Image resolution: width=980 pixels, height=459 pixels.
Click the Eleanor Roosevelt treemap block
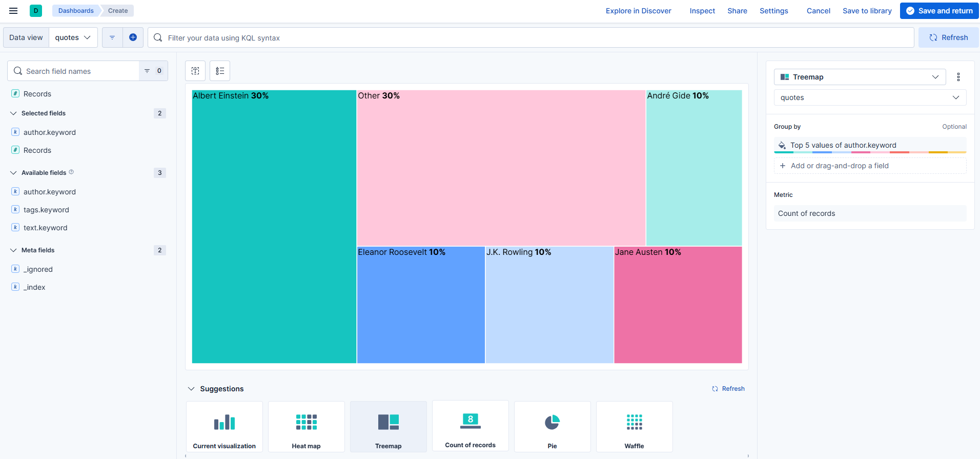tap(421, 305)
